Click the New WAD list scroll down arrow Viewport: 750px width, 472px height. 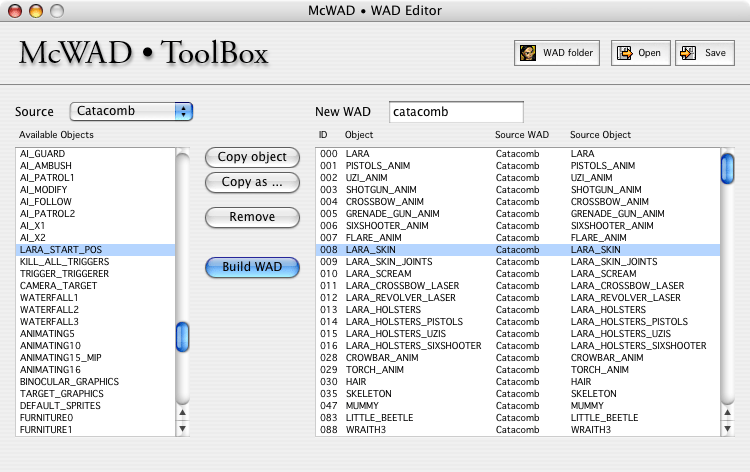coord(728,430)
